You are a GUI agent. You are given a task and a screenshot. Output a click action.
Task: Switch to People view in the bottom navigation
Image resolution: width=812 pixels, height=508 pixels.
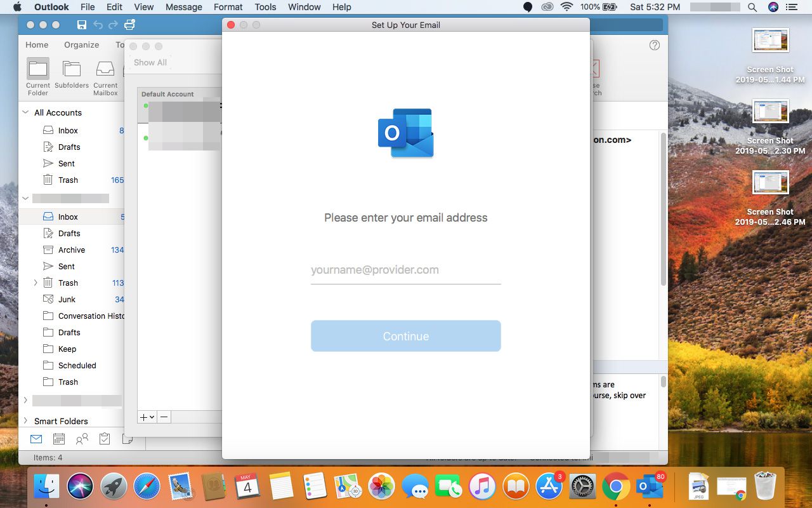tap(82, 439)
